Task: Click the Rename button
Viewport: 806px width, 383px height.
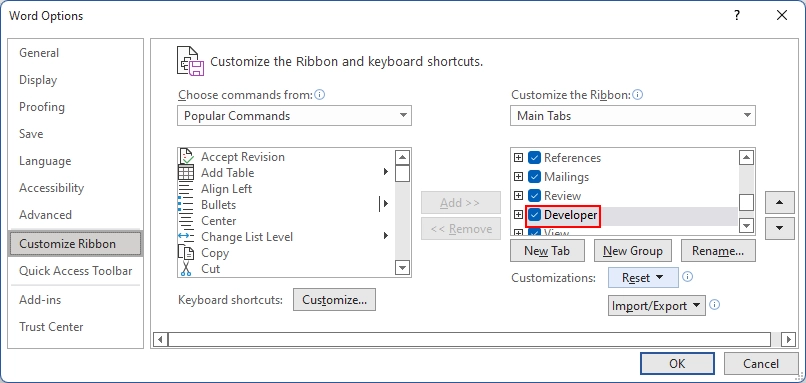Action: (x=718, y=251)
